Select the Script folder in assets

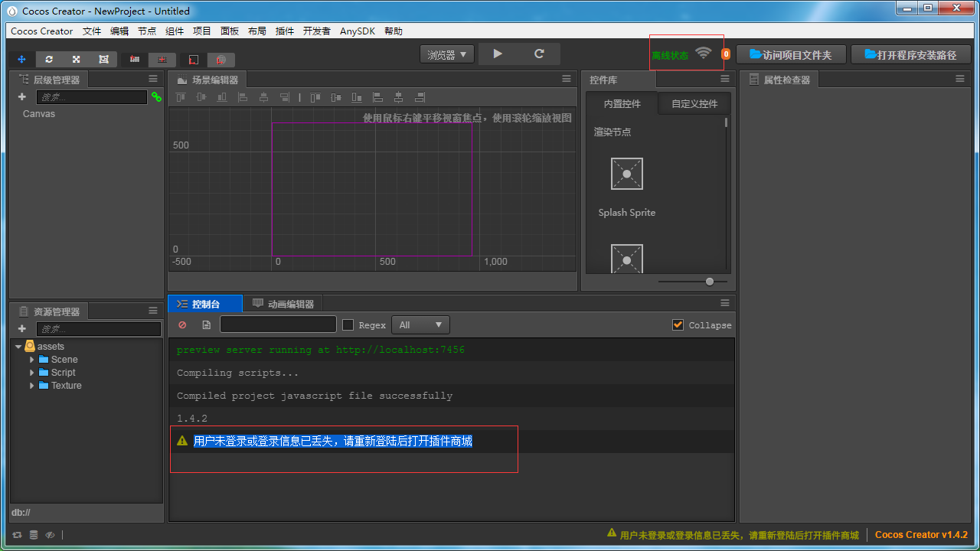[x=64, y=373]
